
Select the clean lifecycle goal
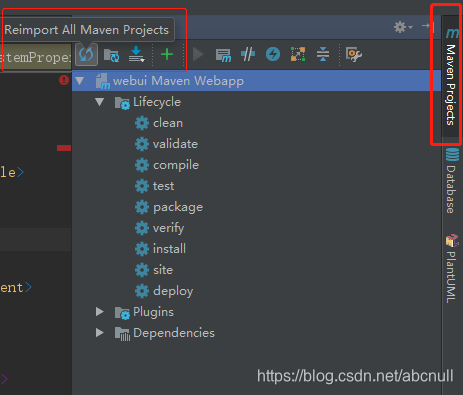(159, 123)
